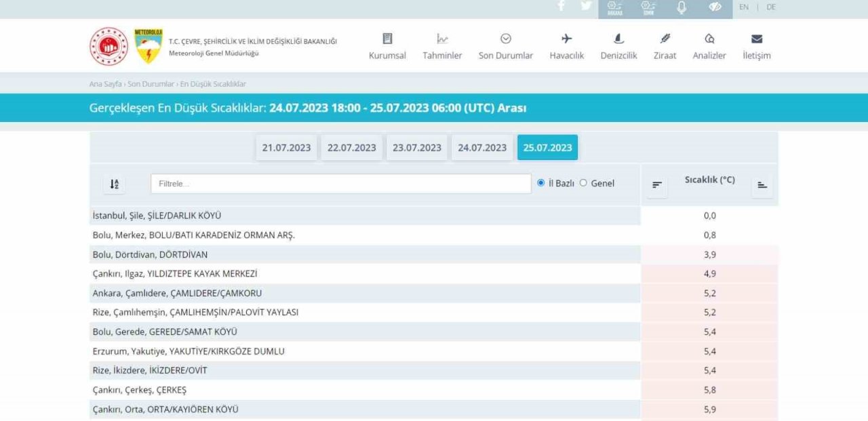
Task: Select the Tahminler forecasts icon
Action: point(442,39)
